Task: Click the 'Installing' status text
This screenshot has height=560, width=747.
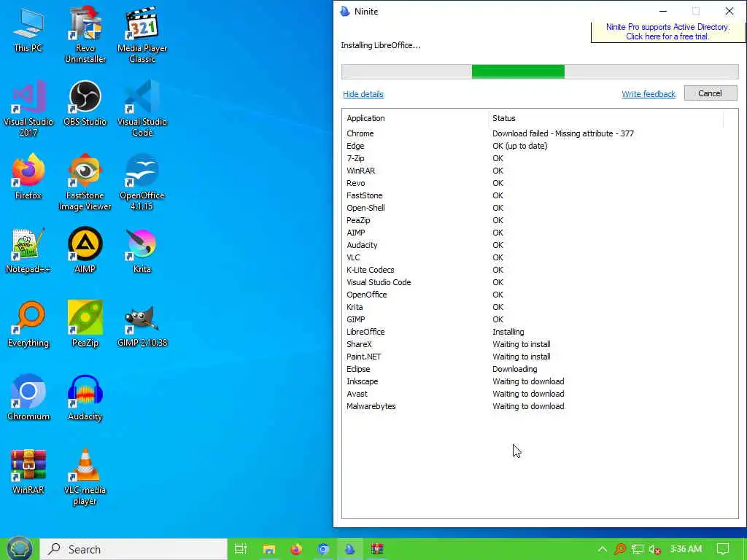Action: click(508, 332)
